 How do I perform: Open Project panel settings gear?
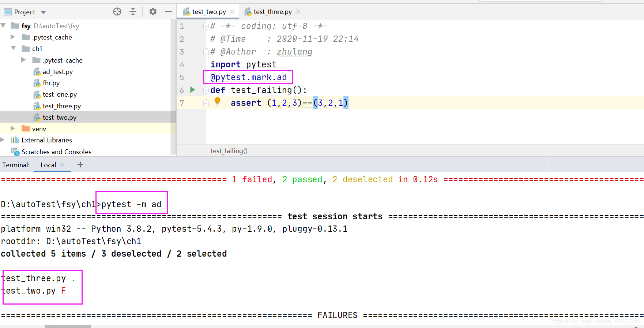(153, 12)
